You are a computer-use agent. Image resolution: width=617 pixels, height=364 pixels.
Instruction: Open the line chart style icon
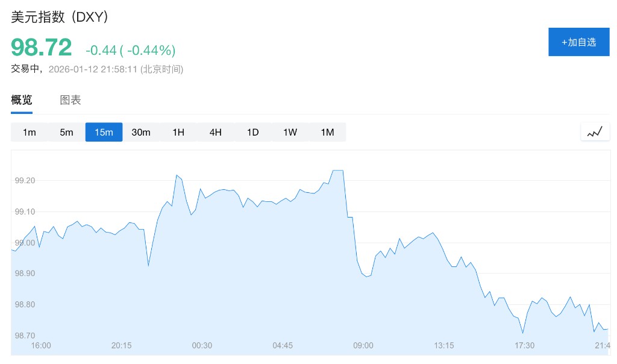point(595,132)
